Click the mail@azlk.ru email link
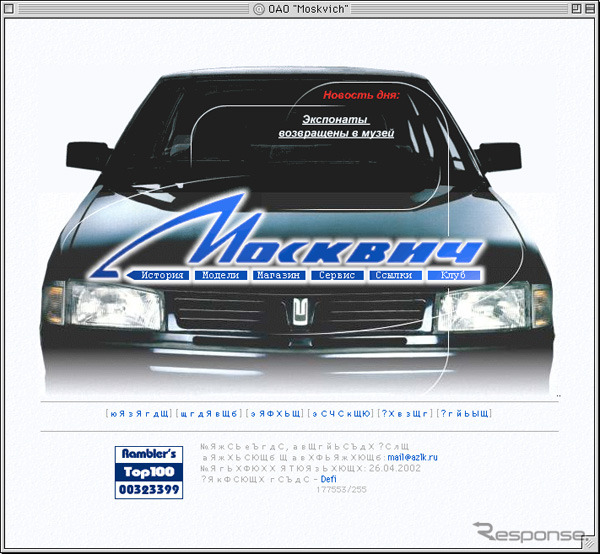Viewport: 600px width, 554px height. [412, 457]
